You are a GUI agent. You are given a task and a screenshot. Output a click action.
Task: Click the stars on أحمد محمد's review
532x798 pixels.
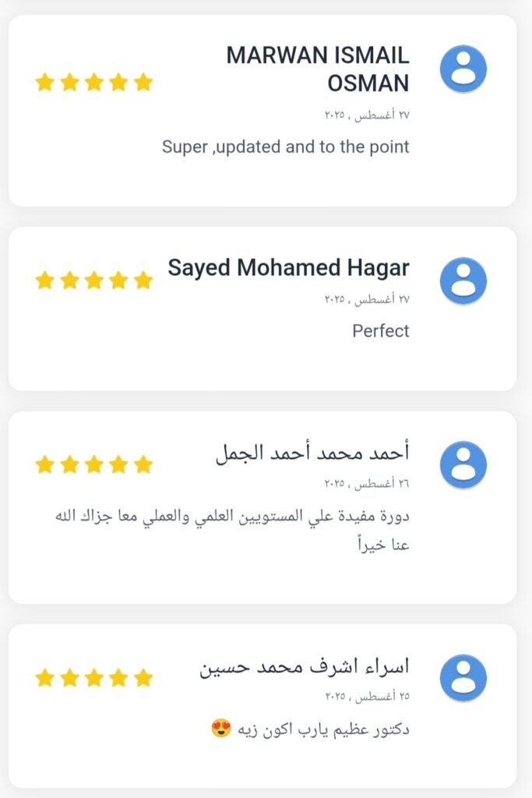click(94, 465)
